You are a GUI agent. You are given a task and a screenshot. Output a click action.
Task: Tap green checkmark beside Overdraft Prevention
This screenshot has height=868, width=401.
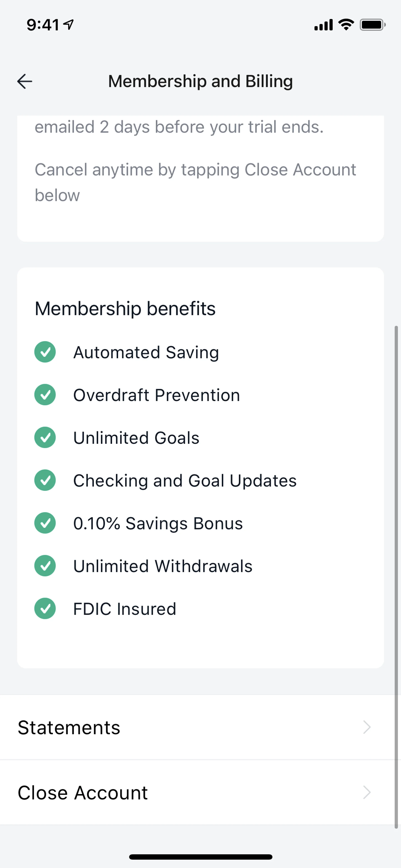[45, 395]
